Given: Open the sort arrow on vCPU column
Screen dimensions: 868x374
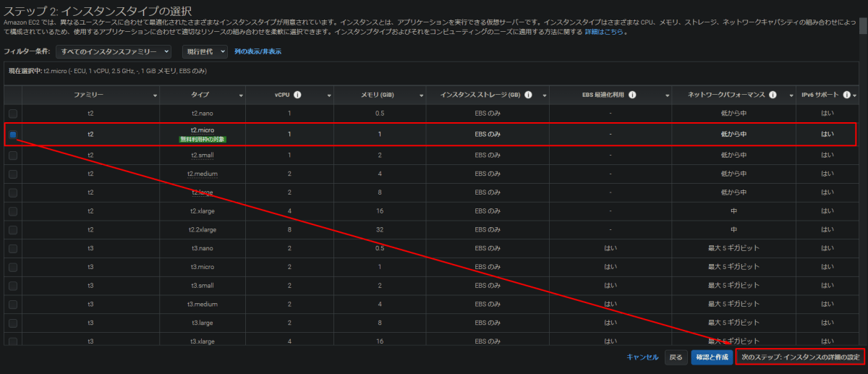Looking at the screenshot, I should pyautogui.click(x=328, y=95).
